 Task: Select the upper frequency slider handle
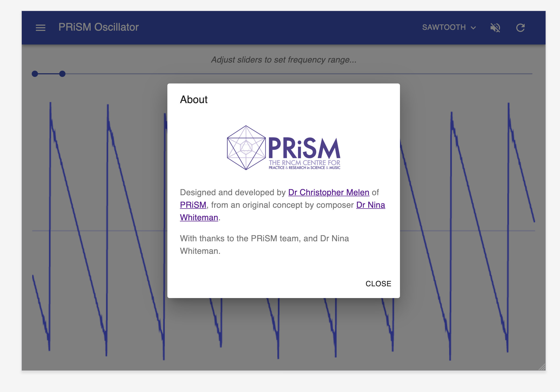pos(62,74)
